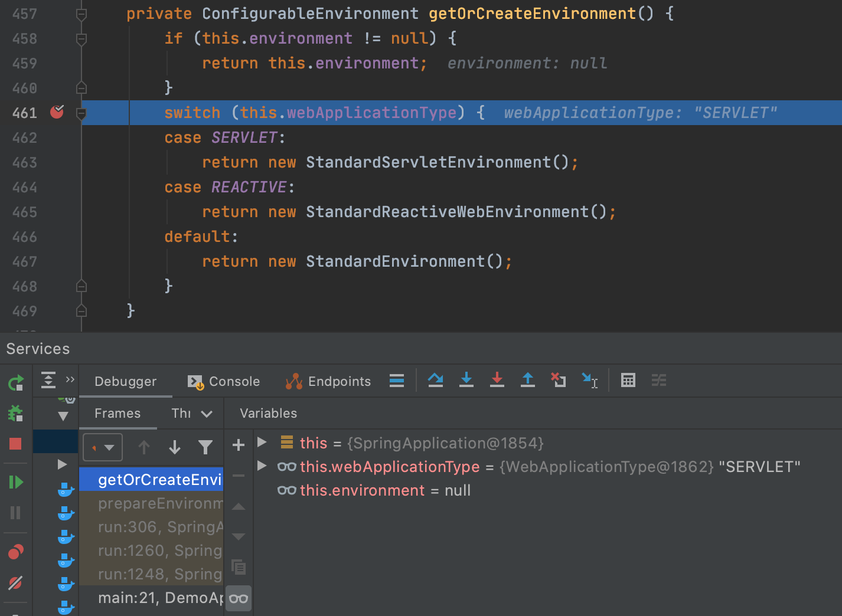Viewport: 842px width, 616px height.
Task: Select the run:1260 frame
Action: click(x=152, y=551)
